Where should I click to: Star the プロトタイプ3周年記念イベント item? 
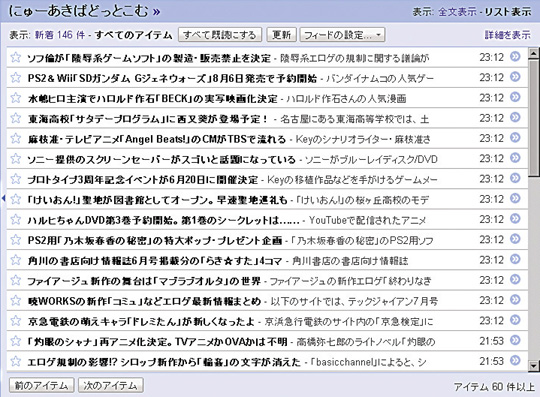point(15,179)
